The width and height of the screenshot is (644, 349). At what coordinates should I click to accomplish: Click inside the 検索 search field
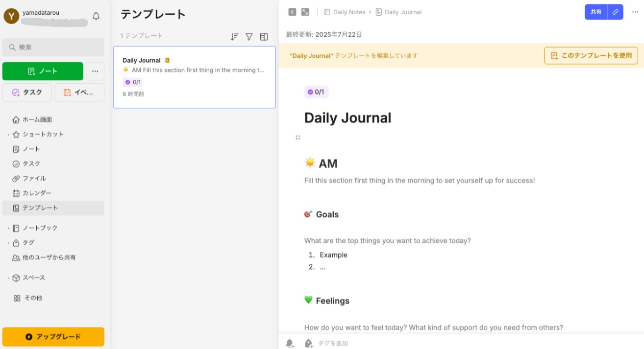click(x=53, y=47)
